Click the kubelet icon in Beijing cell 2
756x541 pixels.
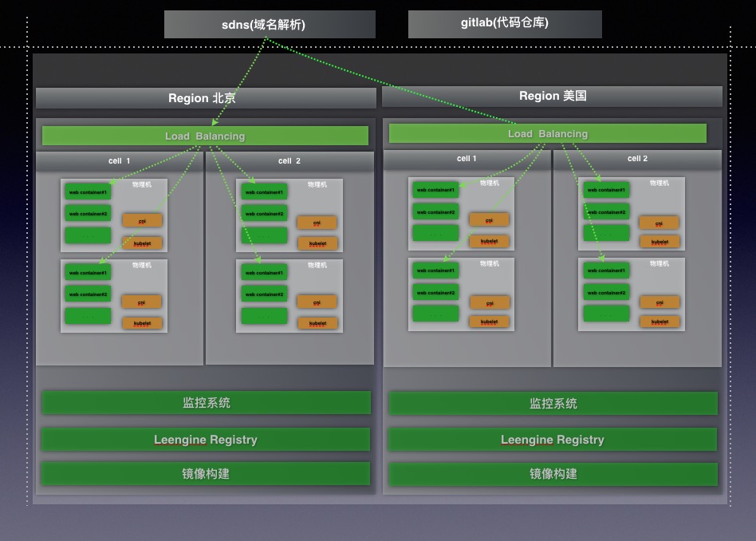317,243
